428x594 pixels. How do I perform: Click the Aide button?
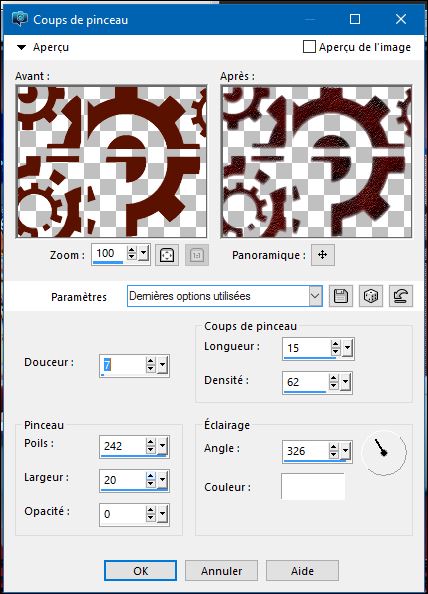[x=302, y=571]
